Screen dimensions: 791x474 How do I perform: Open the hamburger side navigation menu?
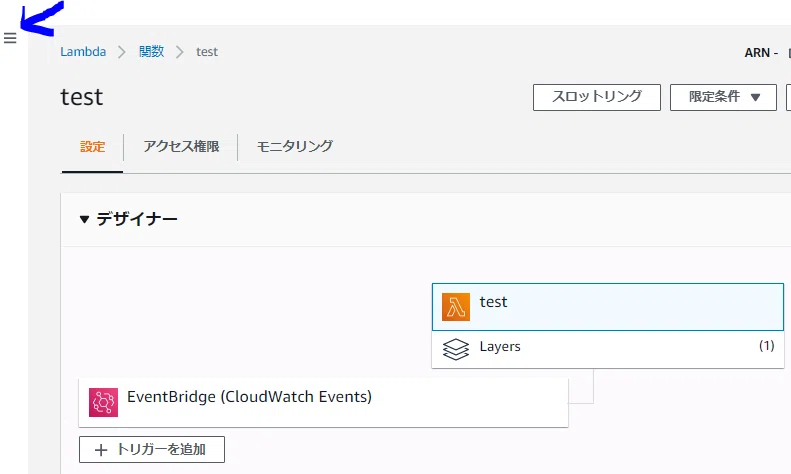click(10, 38)
